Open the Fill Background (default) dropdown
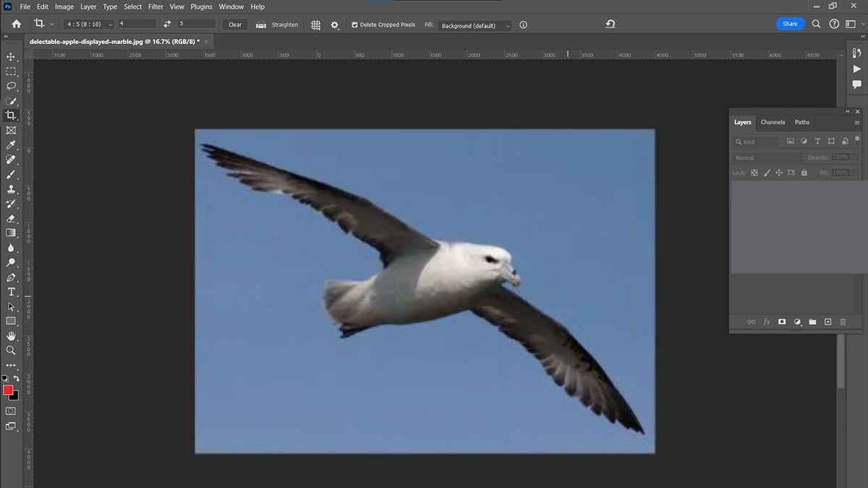The image size is (868, 488). click(x=475, y=25)
